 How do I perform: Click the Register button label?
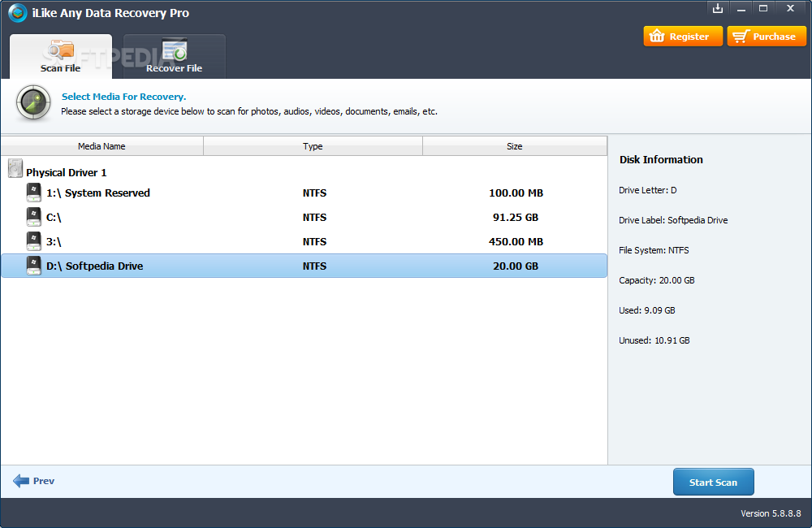(x=689, y=37)
